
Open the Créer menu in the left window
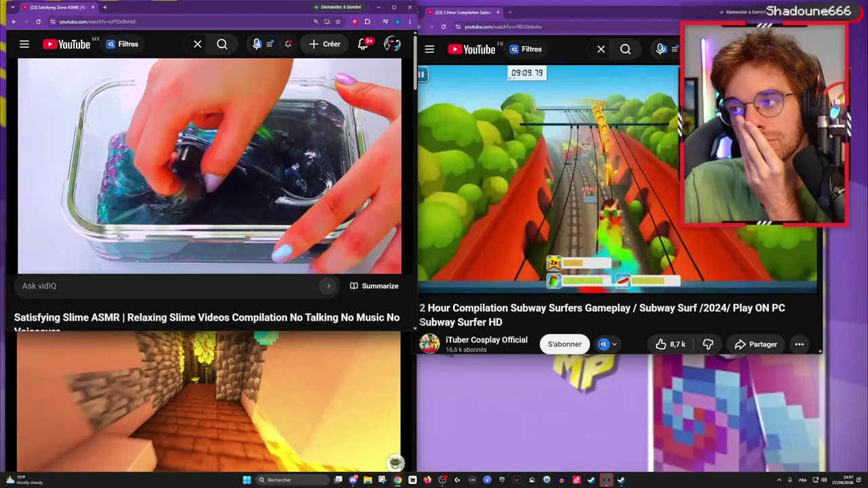(325, 44)
